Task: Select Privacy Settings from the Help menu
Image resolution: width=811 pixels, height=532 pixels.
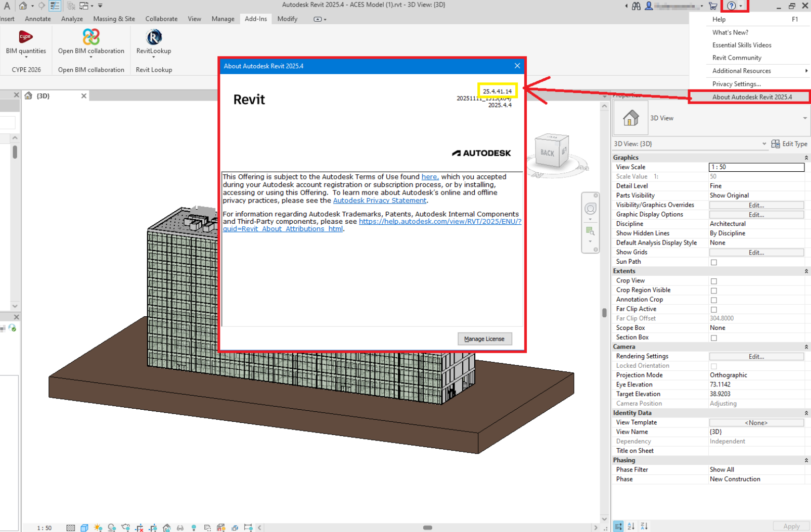Action: (736, 84)
